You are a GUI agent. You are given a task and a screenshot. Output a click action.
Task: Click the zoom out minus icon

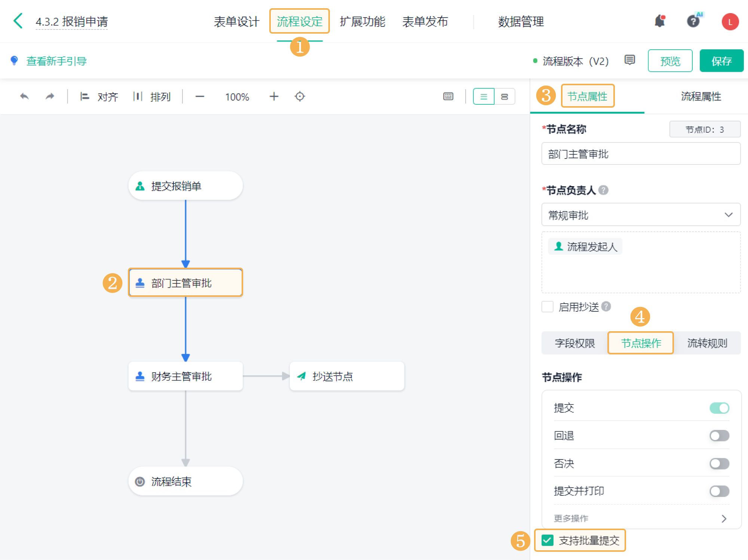pyautogui.click(x=200, y=97)
